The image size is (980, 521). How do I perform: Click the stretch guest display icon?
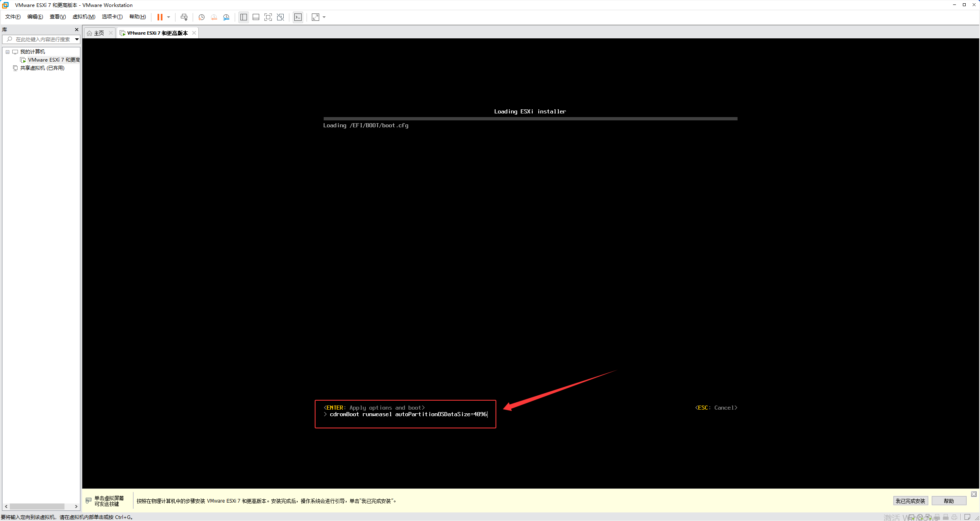point(316,17)
